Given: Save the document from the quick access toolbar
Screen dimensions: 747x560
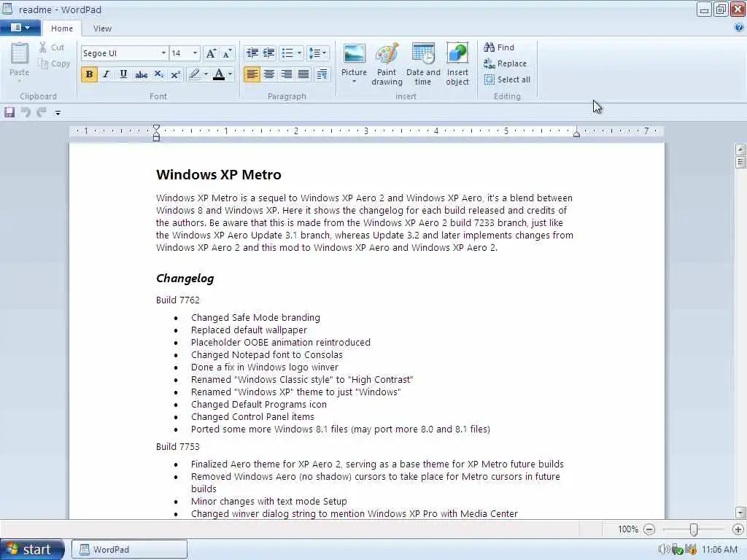Looking at the screenshot, I should [x=9, y=112].
